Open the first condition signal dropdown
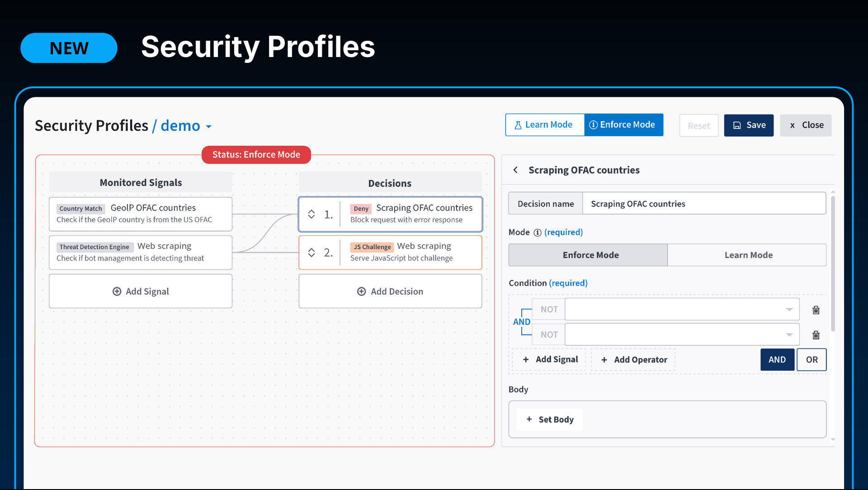The height and width of the screenshot is (490, 868). pyautogui.click(x=682, y=309)
